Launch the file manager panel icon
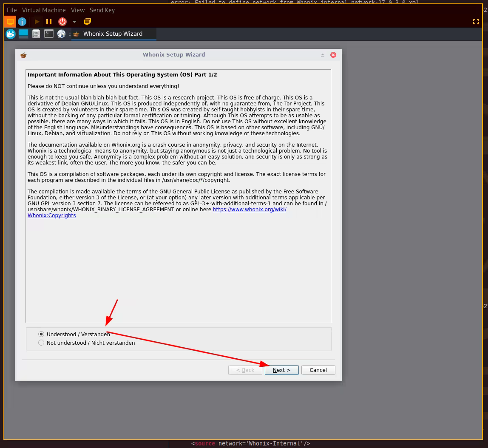 pos(36,34)
